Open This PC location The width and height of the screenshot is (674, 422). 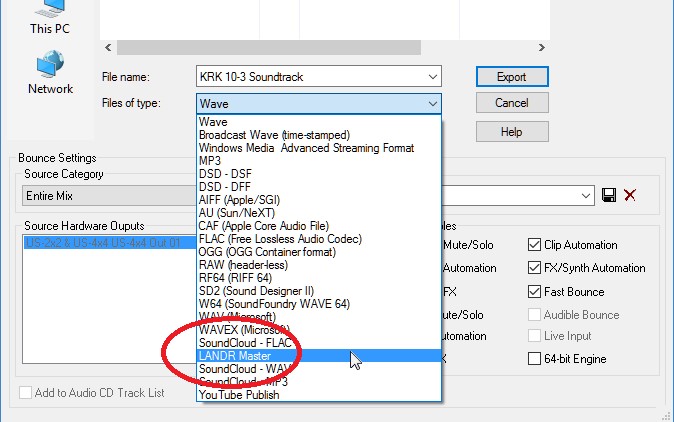[49, 17]
